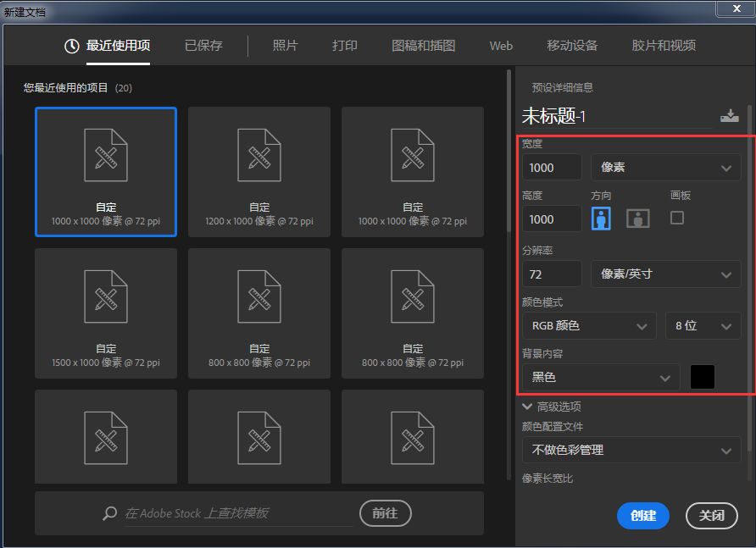
Task: Open the RGB 颜色 color mode dropdown
Action: point(589,325)
